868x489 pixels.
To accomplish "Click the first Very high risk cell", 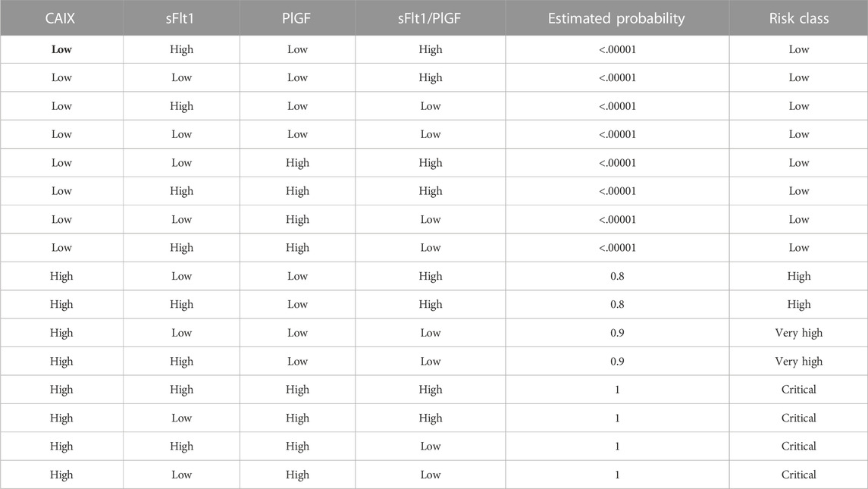I will (799, 333).
